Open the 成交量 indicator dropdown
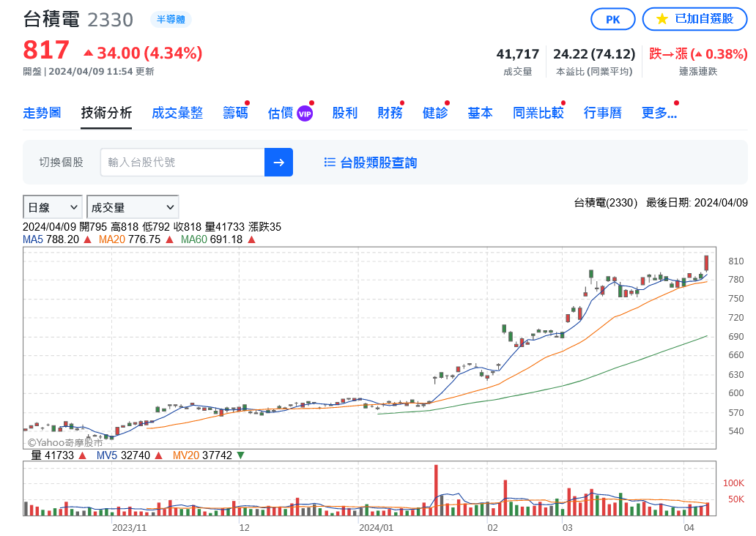This screenshot has height=536, width=756. coord(133,207)
